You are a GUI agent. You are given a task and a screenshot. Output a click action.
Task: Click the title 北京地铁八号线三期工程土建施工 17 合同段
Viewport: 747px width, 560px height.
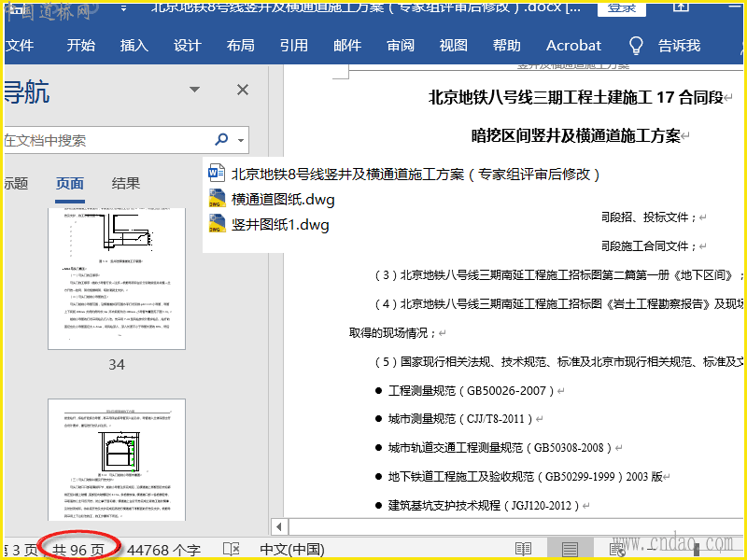tap(575, 98)
